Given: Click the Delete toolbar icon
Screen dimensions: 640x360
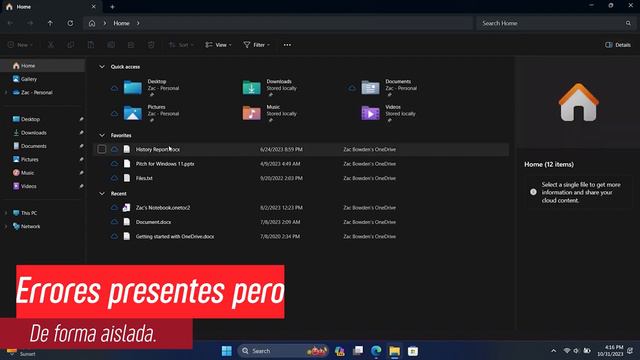Looking at the screenshot, I should 151,45.
